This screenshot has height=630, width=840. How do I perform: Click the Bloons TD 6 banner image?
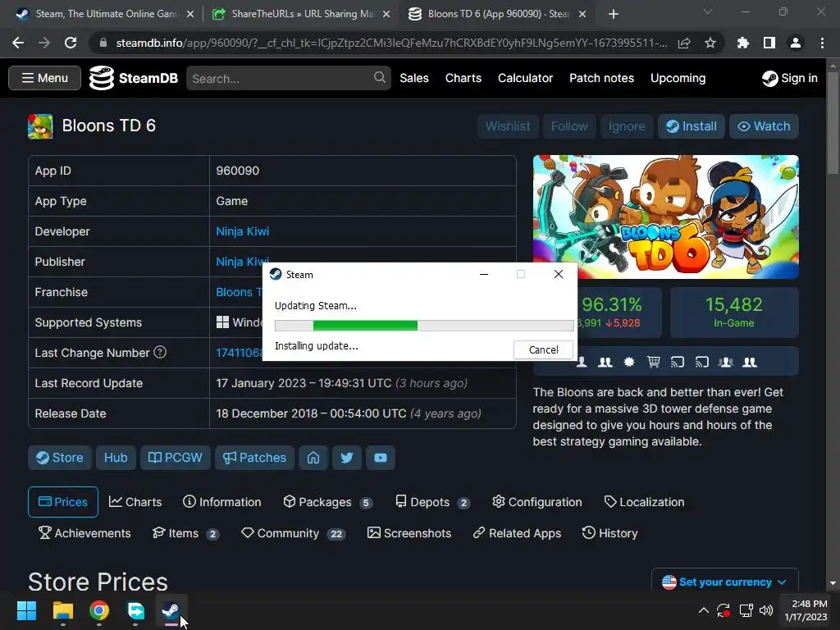click(x=666, y=217)
